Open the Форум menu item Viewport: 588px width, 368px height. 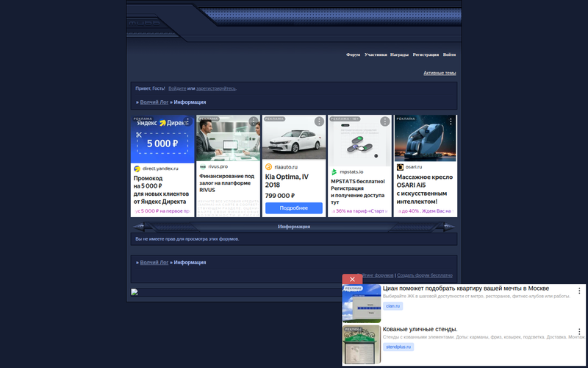pos(353,54)
